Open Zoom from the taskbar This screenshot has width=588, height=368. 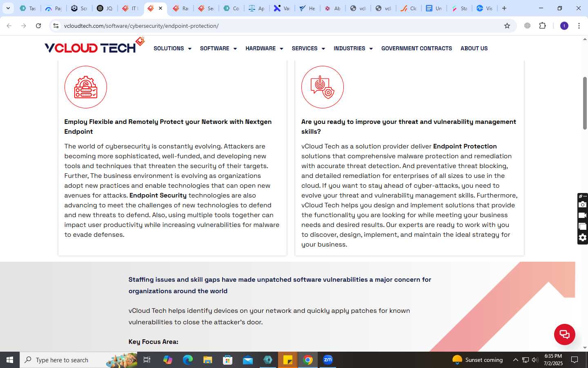click(x=328, y=360)
